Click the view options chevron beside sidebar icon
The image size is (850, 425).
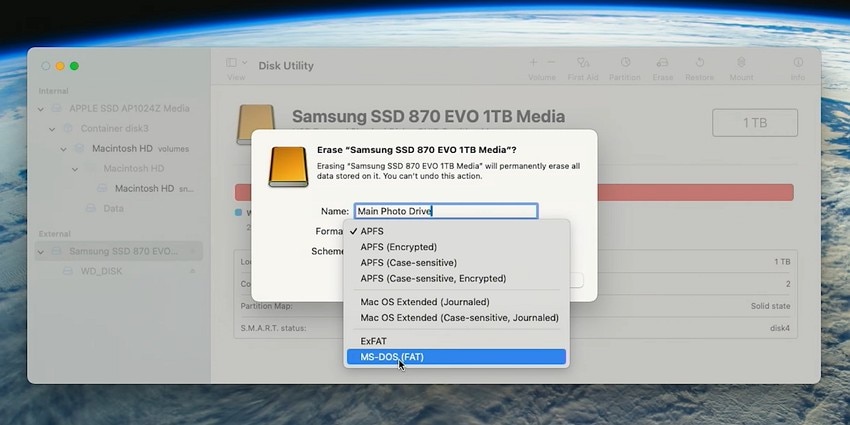tap(244, 63)
